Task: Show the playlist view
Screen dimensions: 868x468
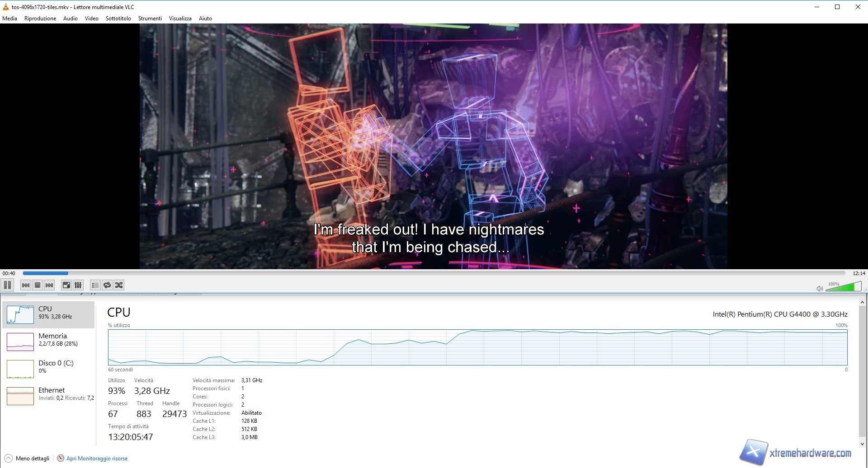Action: pos(95,285)
